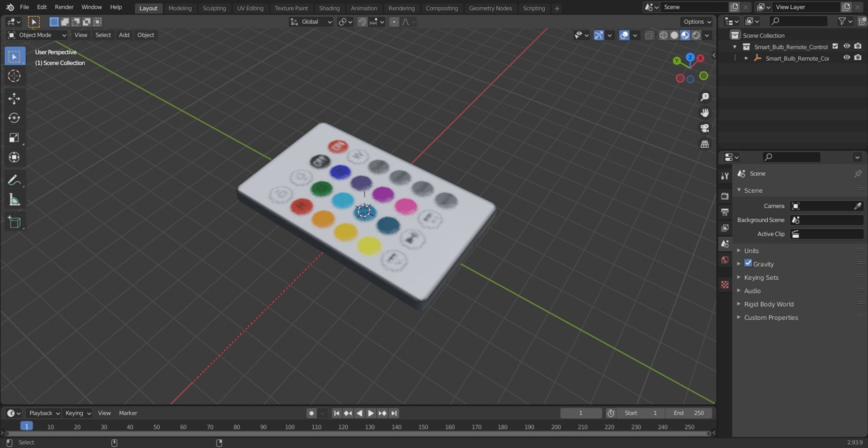Switch to rendered viewport shading

(696, 35)
